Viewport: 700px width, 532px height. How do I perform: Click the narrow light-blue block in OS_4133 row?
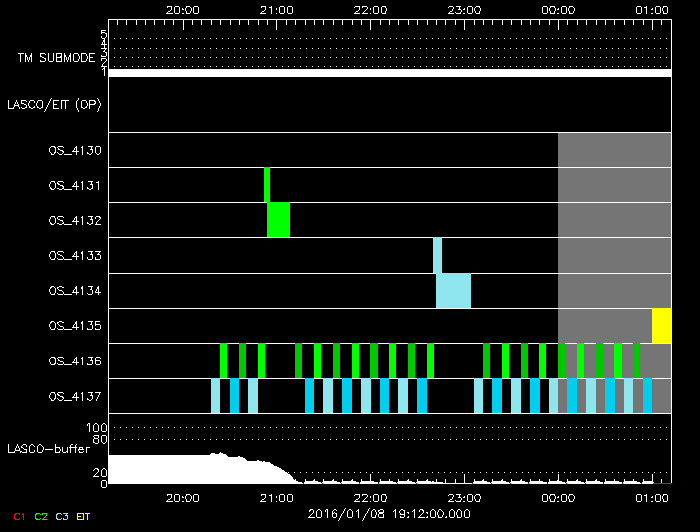(438, 255)
